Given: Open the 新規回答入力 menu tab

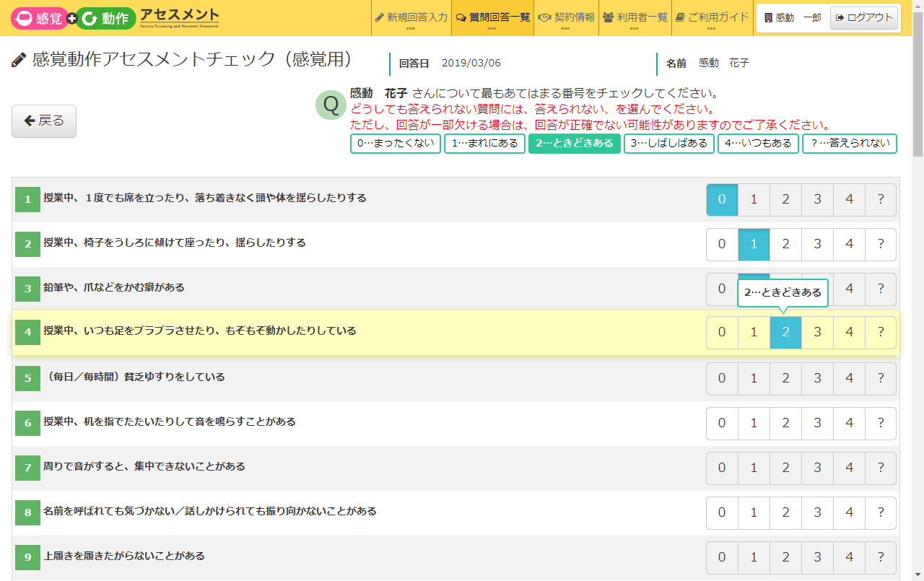Looking at the screenshot, I should tap(411, 18).
